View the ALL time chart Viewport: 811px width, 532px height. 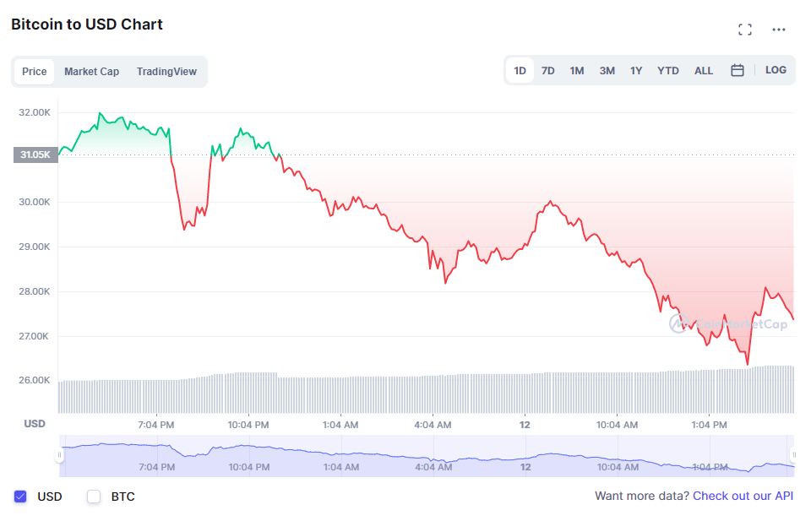point(703,70)
